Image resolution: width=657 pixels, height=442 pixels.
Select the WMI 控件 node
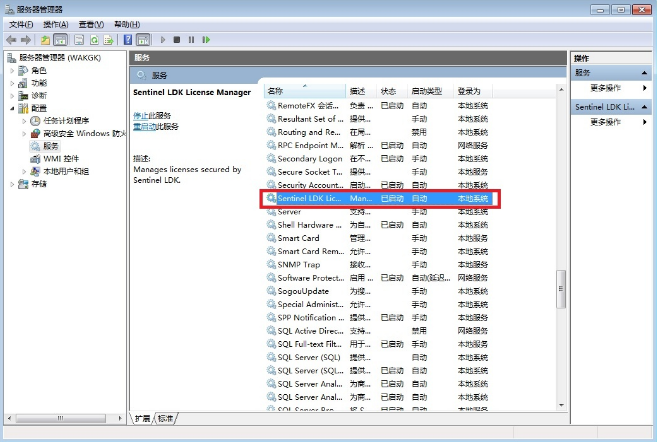click(x=61, y=158)
